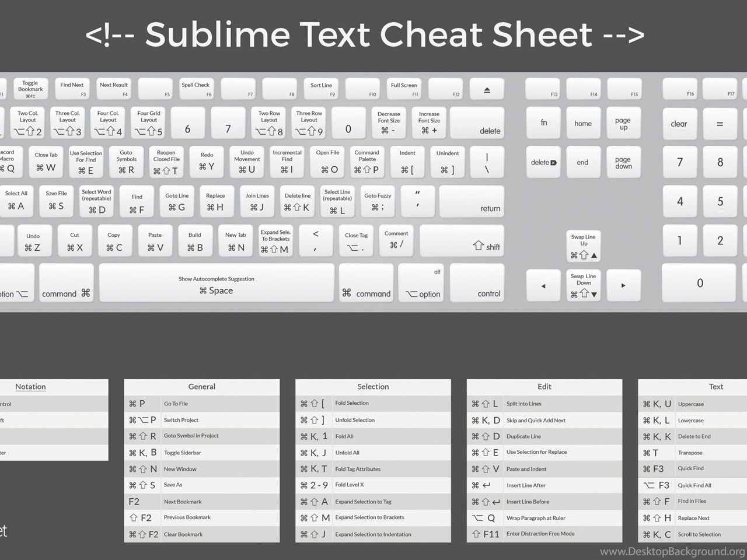Click the 'Go To File' row

[x=202, y=404]
